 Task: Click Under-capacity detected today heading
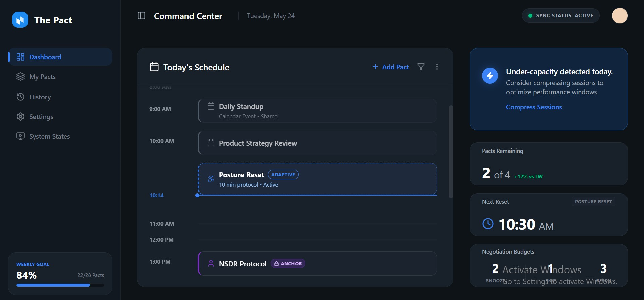point(559,72)
